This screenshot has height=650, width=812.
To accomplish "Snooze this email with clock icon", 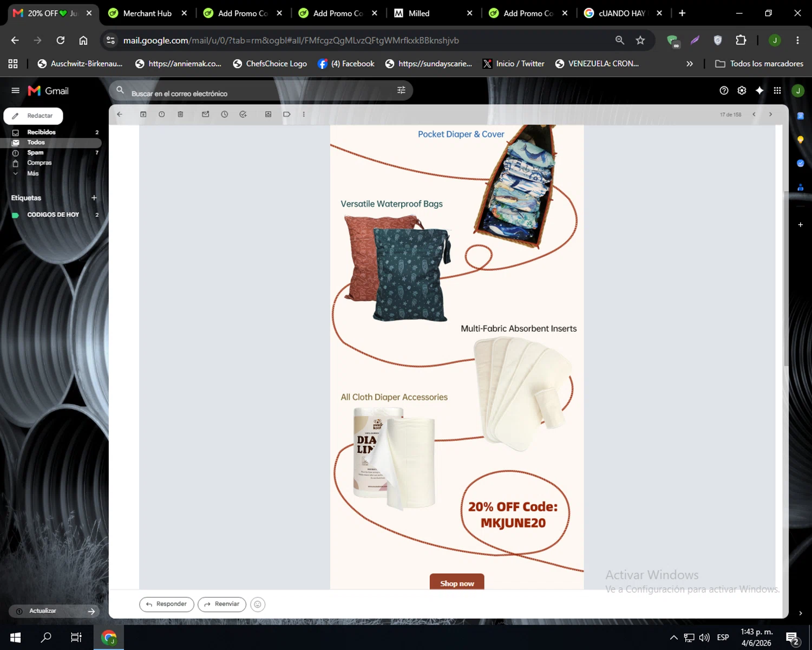I will click(x=225, y=114).
